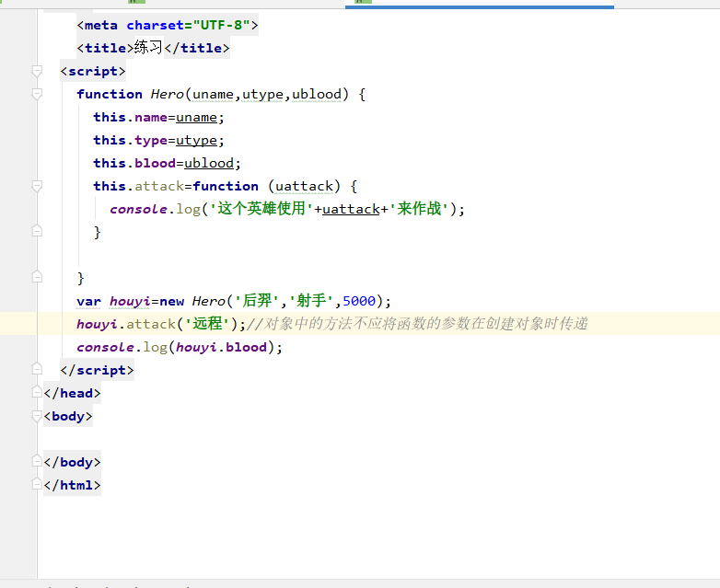This screenshot has width=720, height=588.
Task: Click fold end marker of the attack function
Action: pos(37,230)
